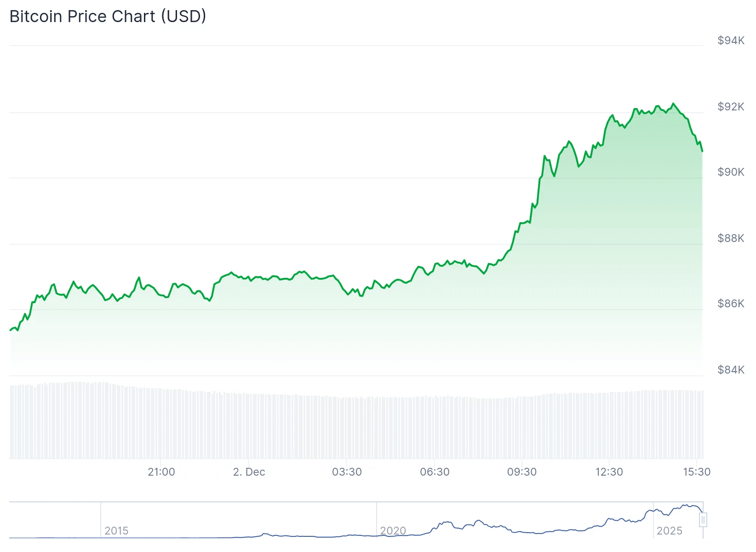Click the 09:30 time axis label
Screen dimensions: 756x552
[x=522, y=472]
